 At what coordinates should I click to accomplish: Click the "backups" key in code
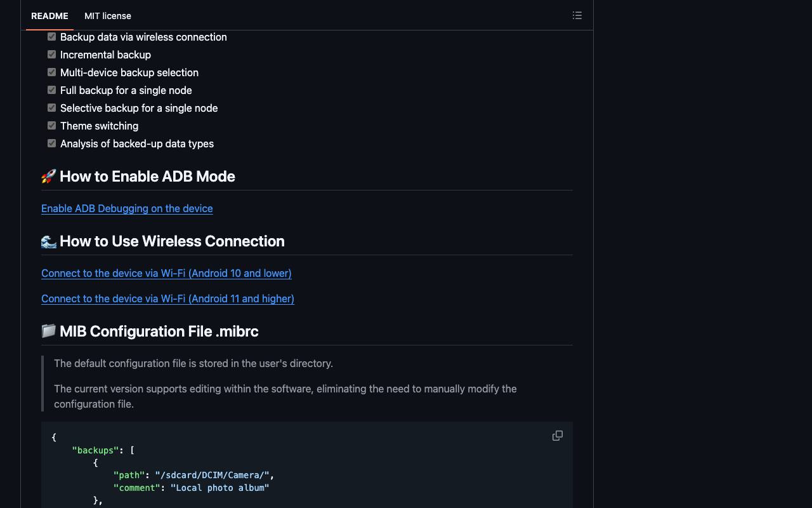[x=95, y=450]
